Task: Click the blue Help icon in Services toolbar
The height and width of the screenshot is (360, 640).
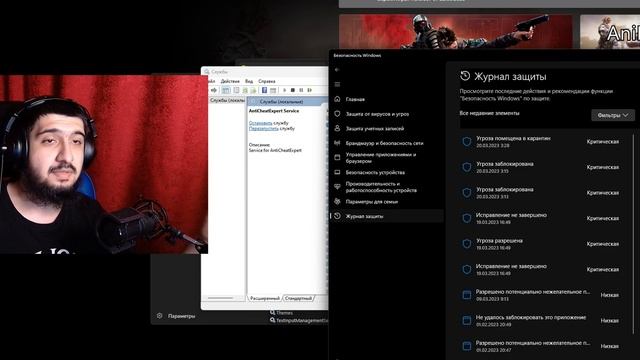Action: [x=264, y=90]
